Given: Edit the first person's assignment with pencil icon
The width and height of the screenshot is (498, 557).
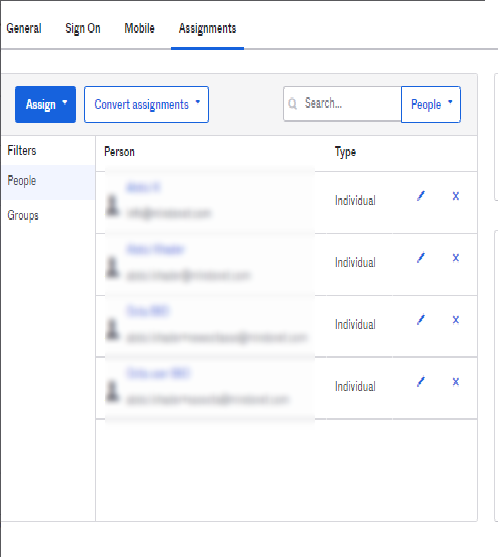Looking at the screenshot, I should click(421, 196).
